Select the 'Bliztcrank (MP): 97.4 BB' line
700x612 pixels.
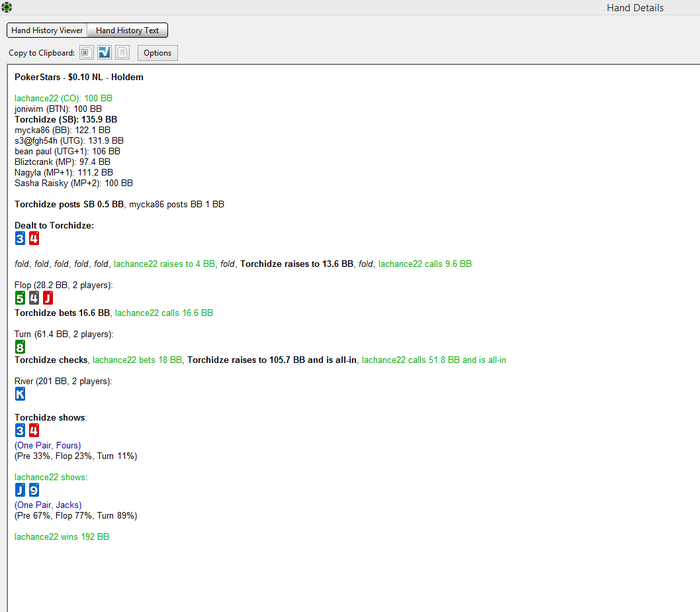tap(62, 162)
